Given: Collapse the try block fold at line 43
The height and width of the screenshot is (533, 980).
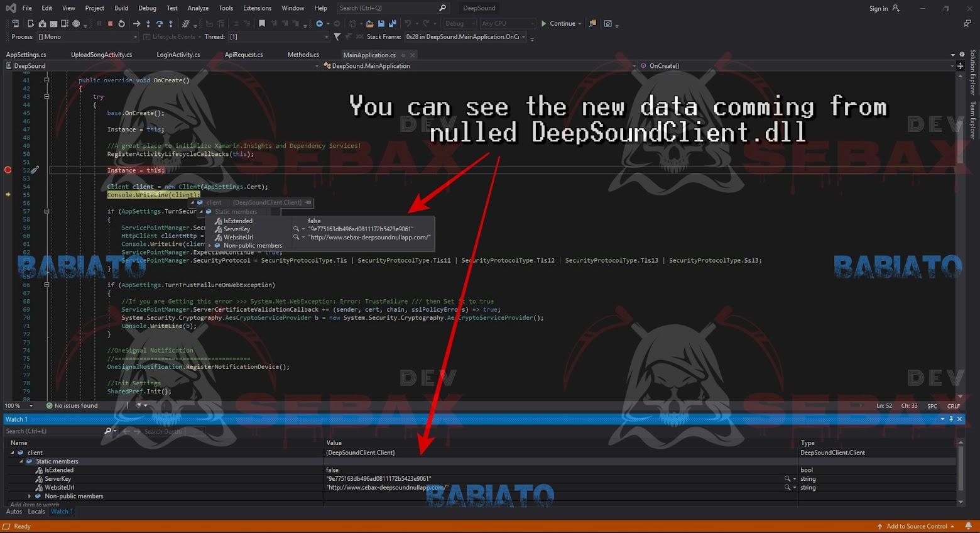Looking at the screenshot, I should [x=46, y=96].
